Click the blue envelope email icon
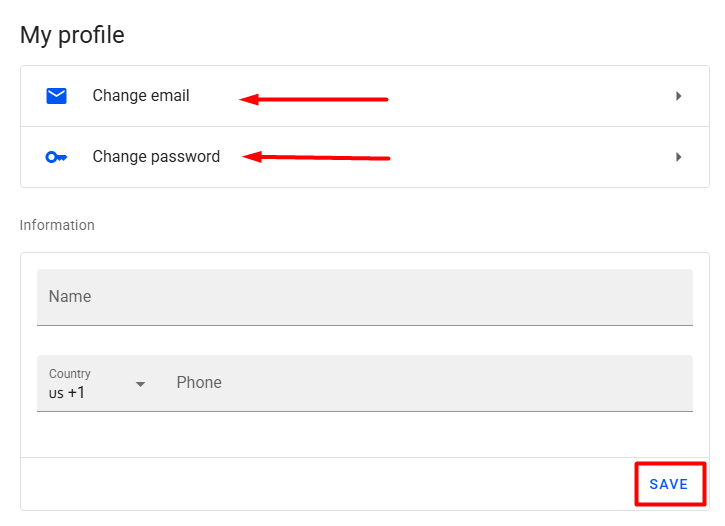Viewport: 725px width, 526px height. coord(56,96)
